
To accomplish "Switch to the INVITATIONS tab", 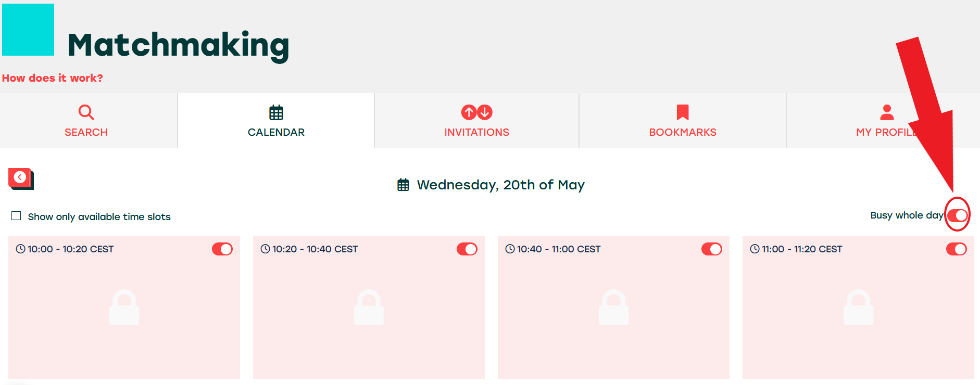I will [476, 132].
